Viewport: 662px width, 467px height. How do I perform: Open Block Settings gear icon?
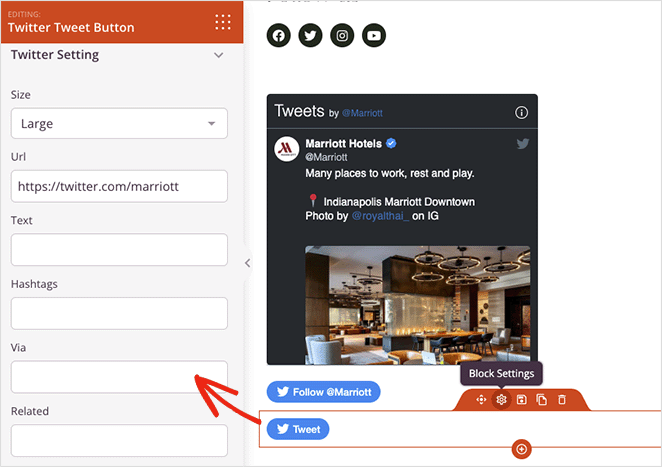(x=501, y=399)
